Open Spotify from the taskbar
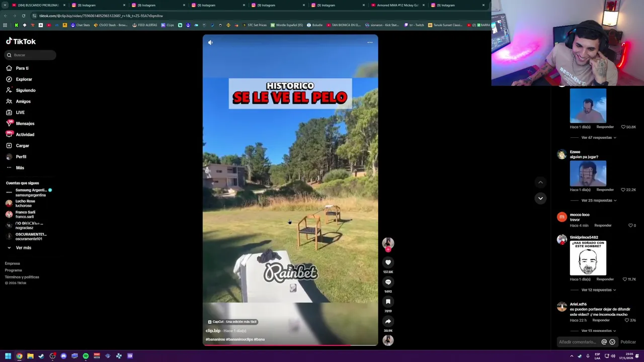Viewport: 644px width, 362px height. (x=86, y=356)
